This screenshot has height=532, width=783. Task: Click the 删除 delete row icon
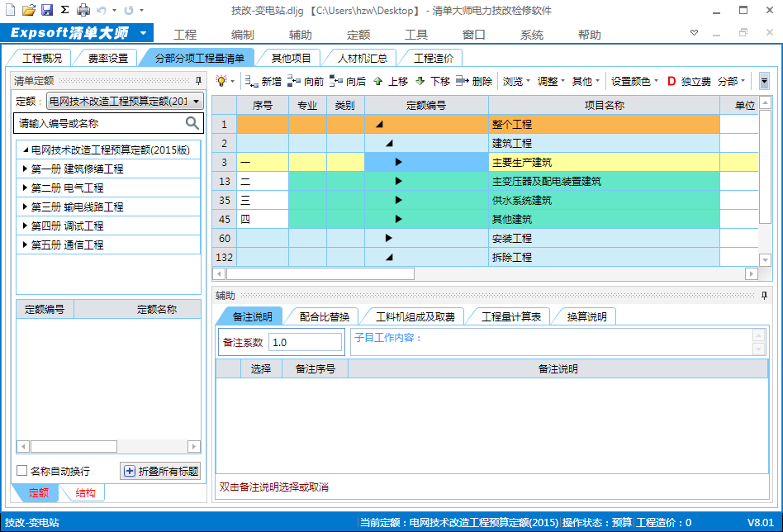463,81
